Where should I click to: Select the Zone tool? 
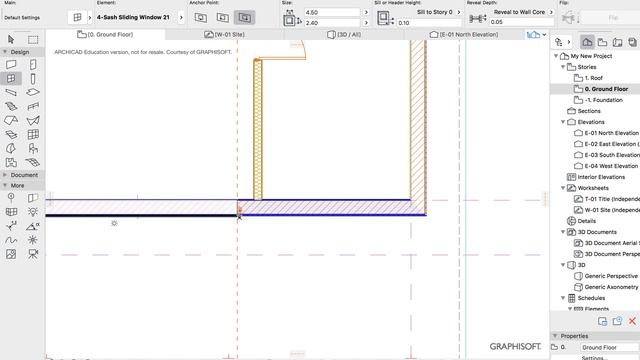[11, 162]
